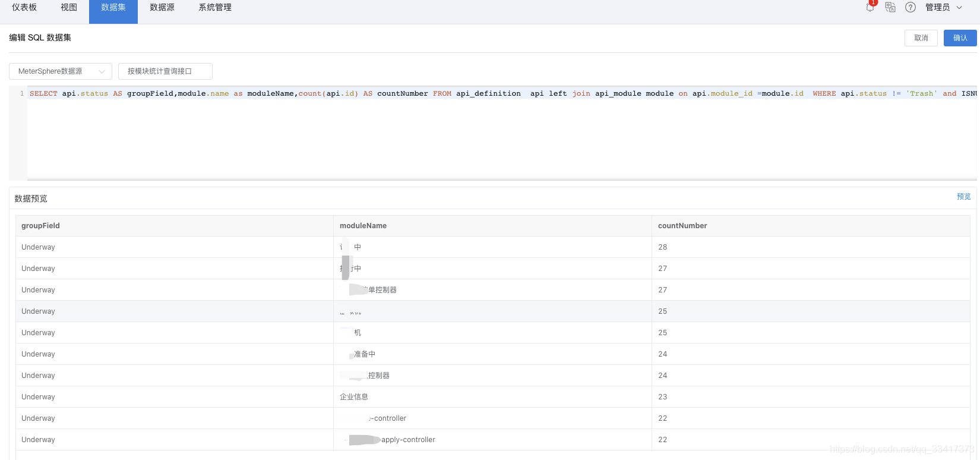The height and width of the screenshot is (460, 980).
Task: Click the 确认 button
Action: click(960, 38)
